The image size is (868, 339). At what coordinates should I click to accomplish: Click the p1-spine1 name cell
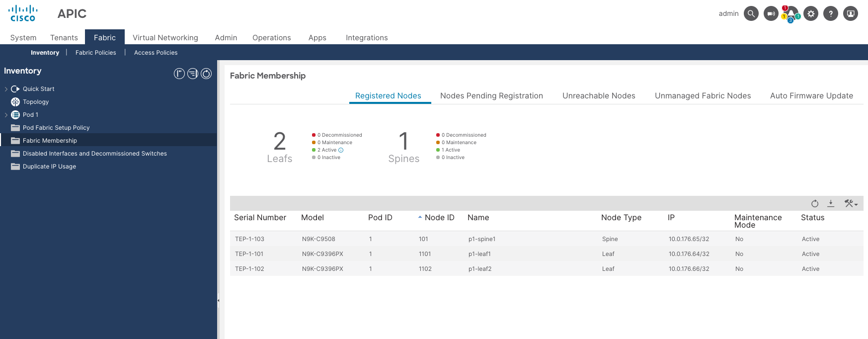(482, 239)
